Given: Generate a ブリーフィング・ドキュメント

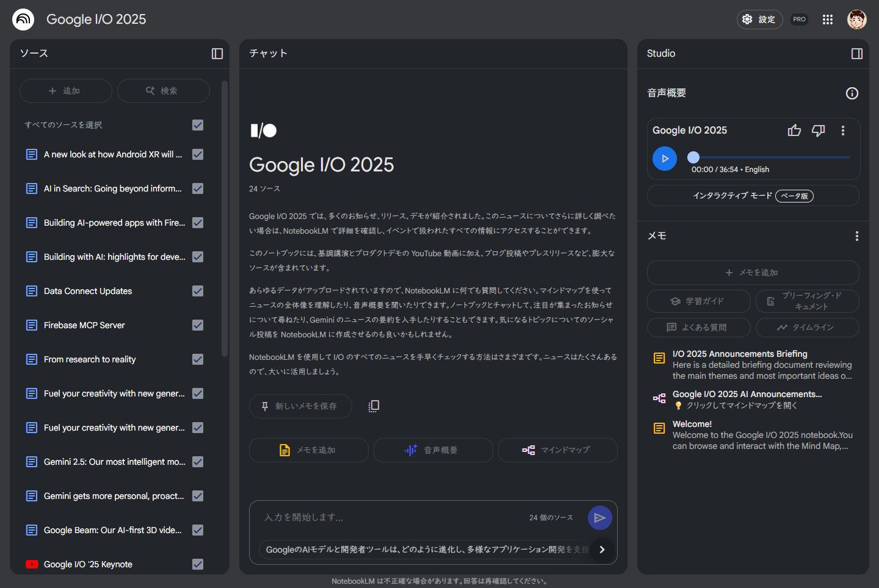Looking at the screenshot, I should pyautogui.click(x=808, y=301).
